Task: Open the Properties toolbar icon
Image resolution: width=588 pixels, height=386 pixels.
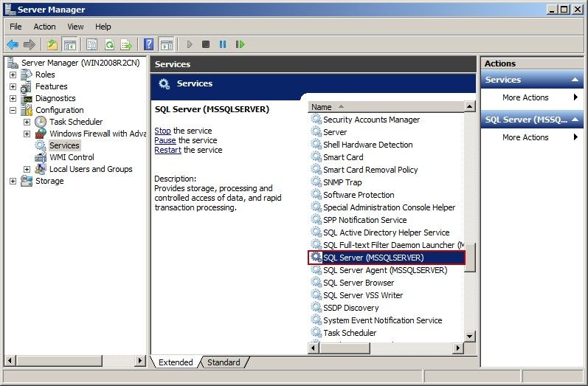Action: click(x=92, y=44)
